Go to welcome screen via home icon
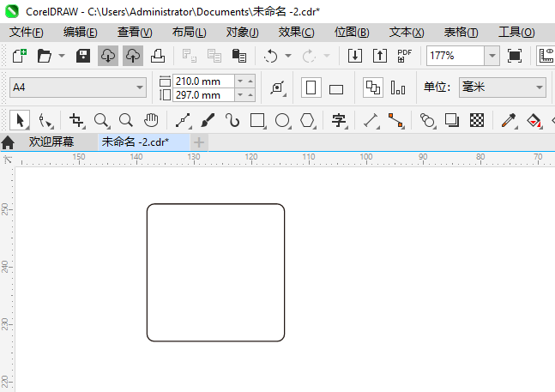This screenshot has width=555, height=392. pyautogui.click(x=8, y=143)
